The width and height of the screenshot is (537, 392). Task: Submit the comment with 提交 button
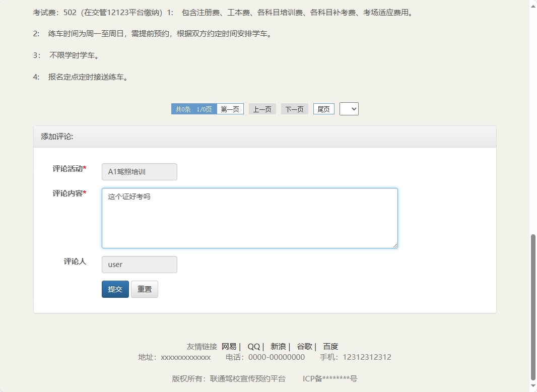tap(115, 289)
